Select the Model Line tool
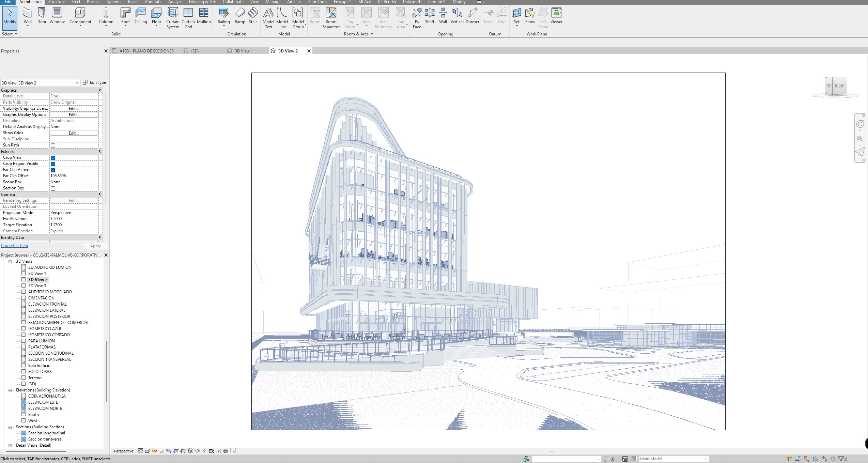 [282, 18]
